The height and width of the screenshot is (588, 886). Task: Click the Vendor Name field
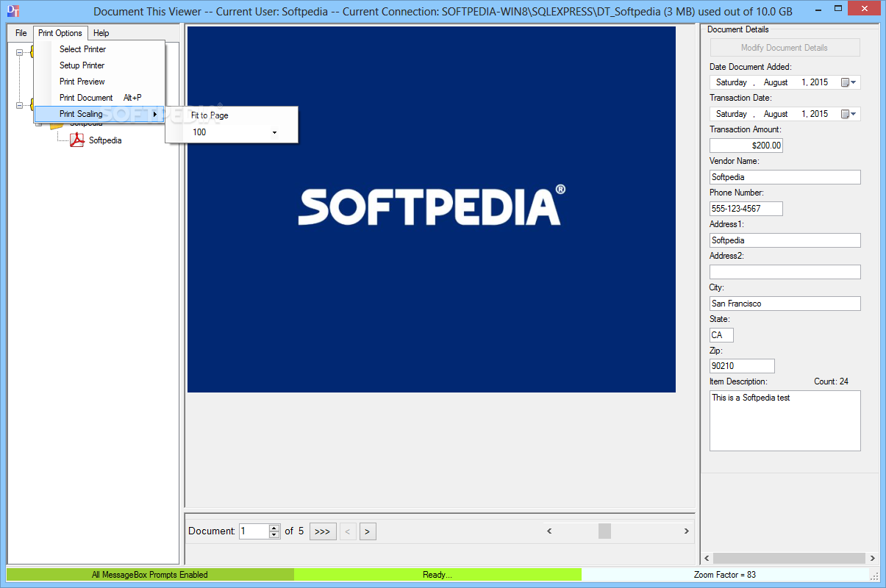[x=785, y=177]
